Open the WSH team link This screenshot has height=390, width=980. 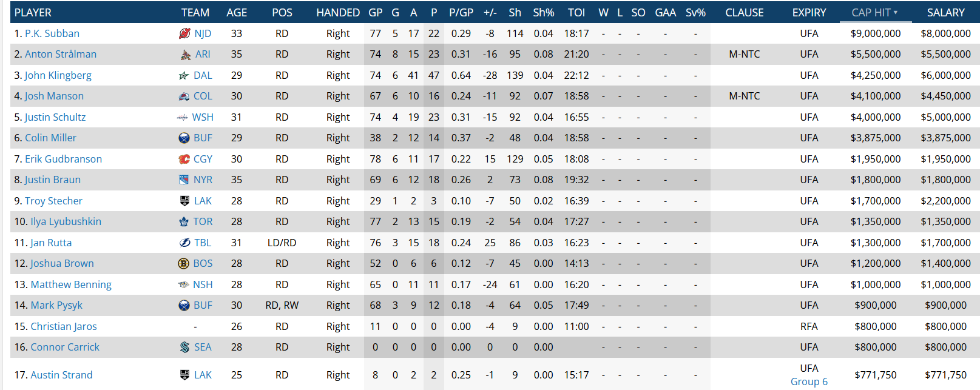point(203,117)
